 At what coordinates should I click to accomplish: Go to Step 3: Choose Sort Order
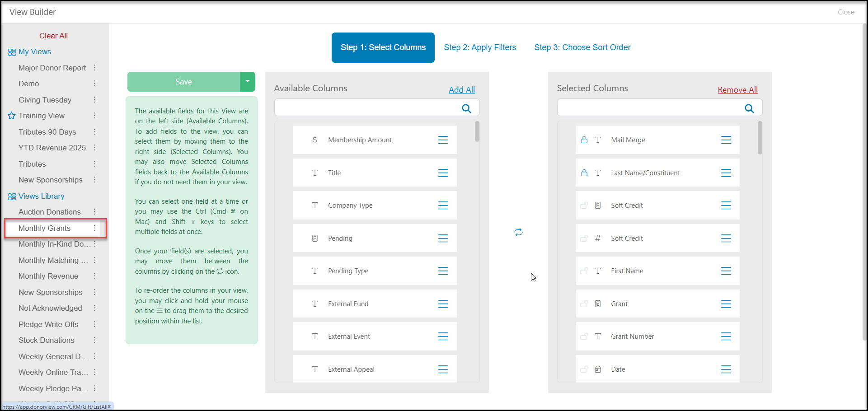(582, 47)
